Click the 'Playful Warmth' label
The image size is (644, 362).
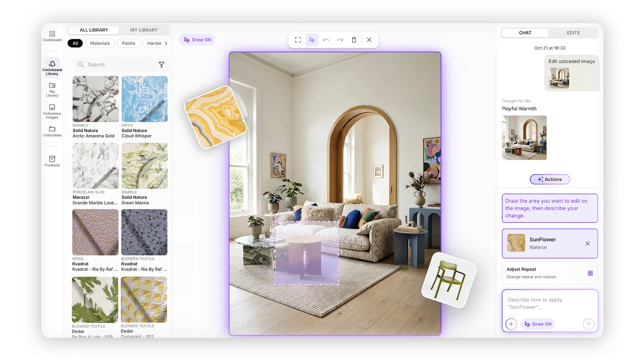[x=519, y=109]
